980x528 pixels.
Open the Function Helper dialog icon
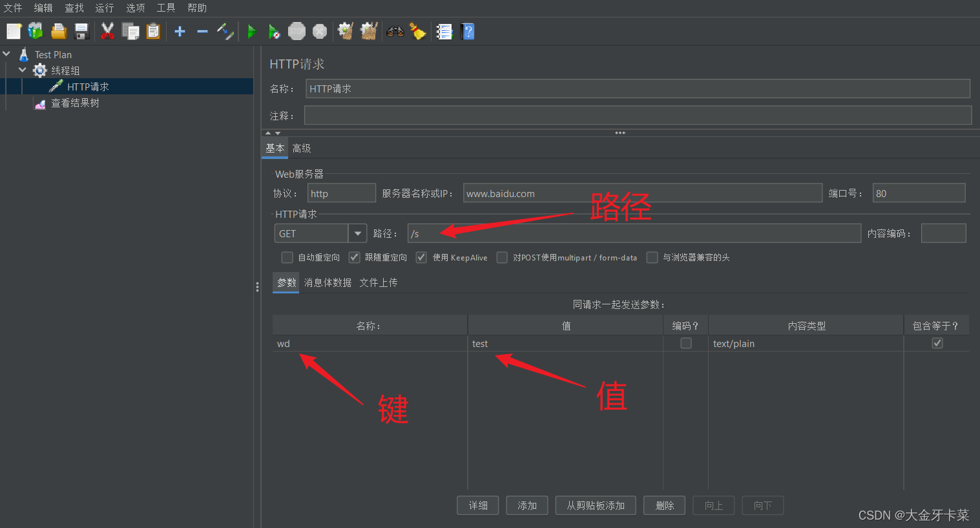[444, 31]
